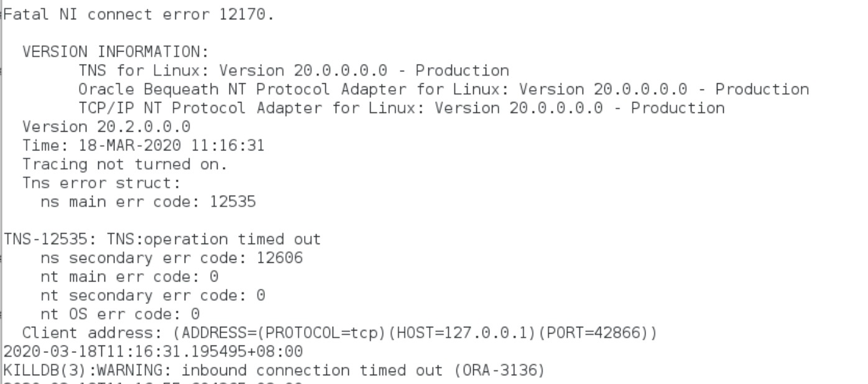This screenshot has height=384, width=868.
Task: Click the TCP/IP NT Protocol Adapter line
Action: [401, 107]
